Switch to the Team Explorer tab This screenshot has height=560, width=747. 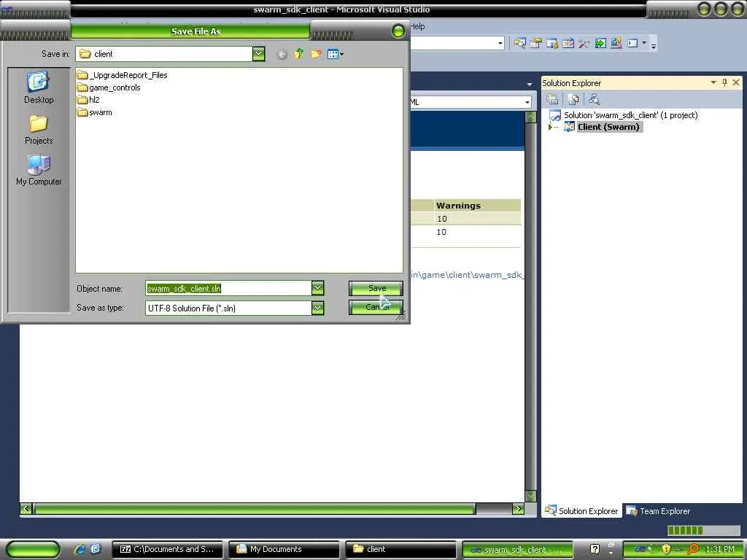click(658, 511)
